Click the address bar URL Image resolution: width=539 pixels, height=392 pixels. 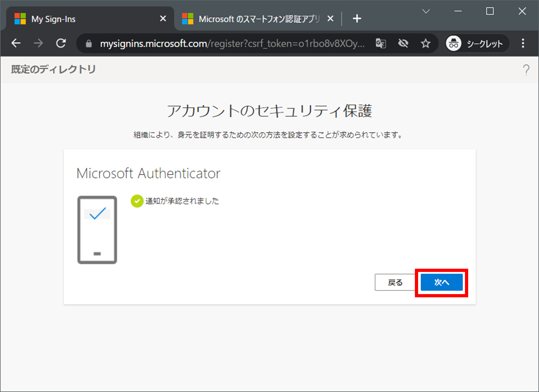pyautogui.click(x=232, y=44)
